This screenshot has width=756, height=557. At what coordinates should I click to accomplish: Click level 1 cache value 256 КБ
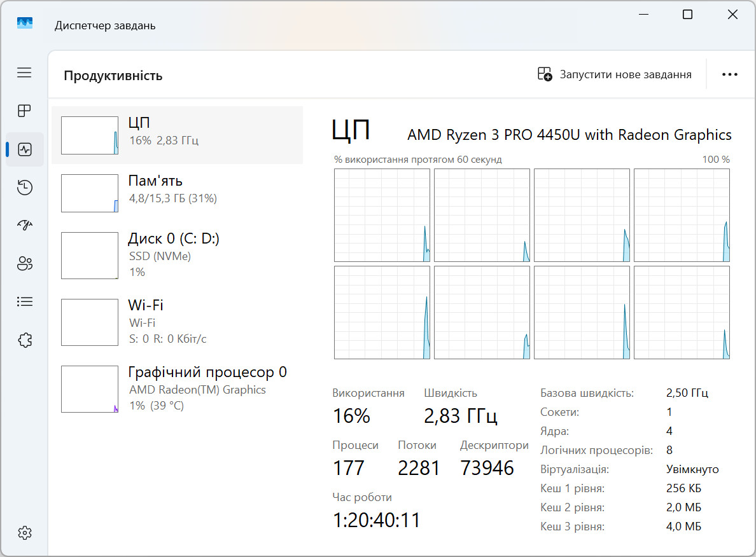click(x=683, y=488)
